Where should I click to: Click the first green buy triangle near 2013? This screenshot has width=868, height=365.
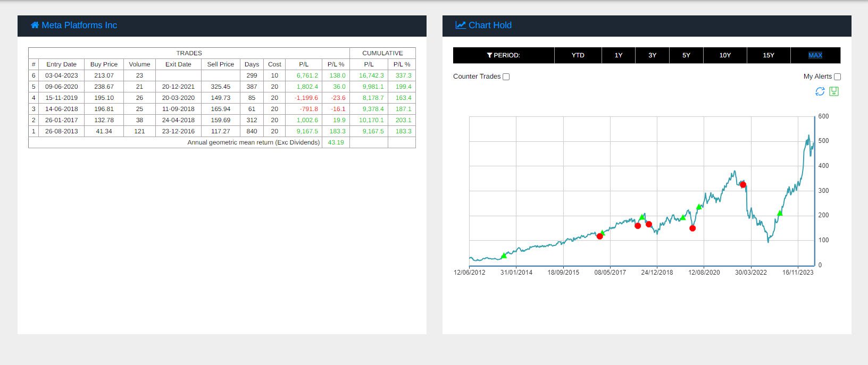504,256
